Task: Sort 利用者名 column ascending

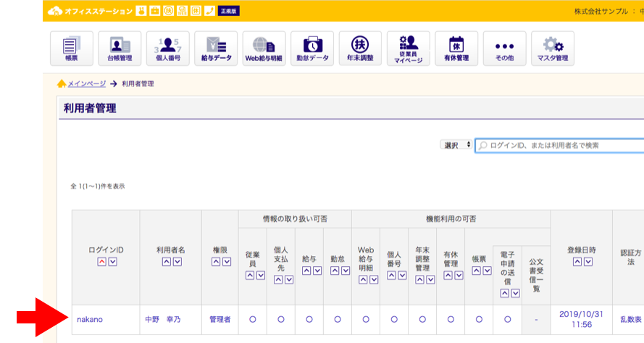Action: [167, 262]
